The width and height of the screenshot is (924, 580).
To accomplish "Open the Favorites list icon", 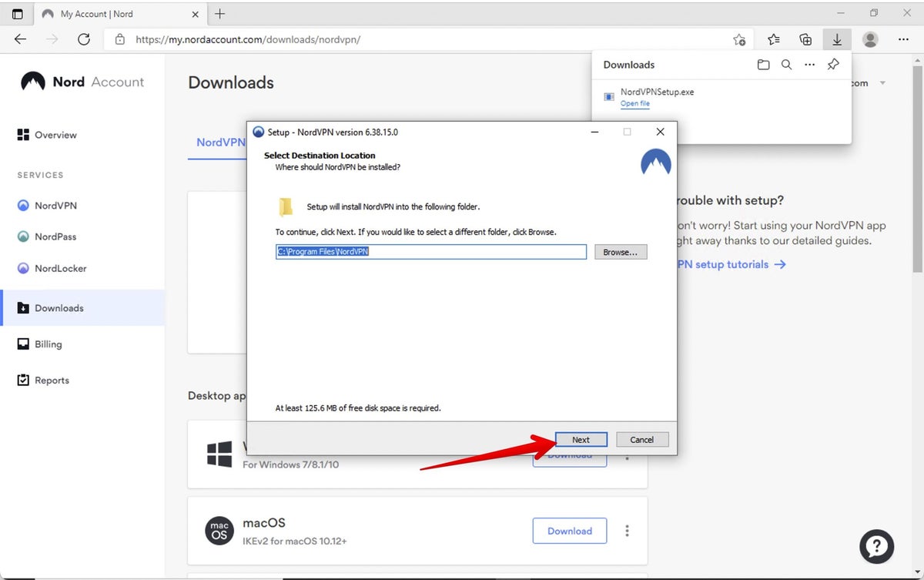I will [x=774, y=39].
